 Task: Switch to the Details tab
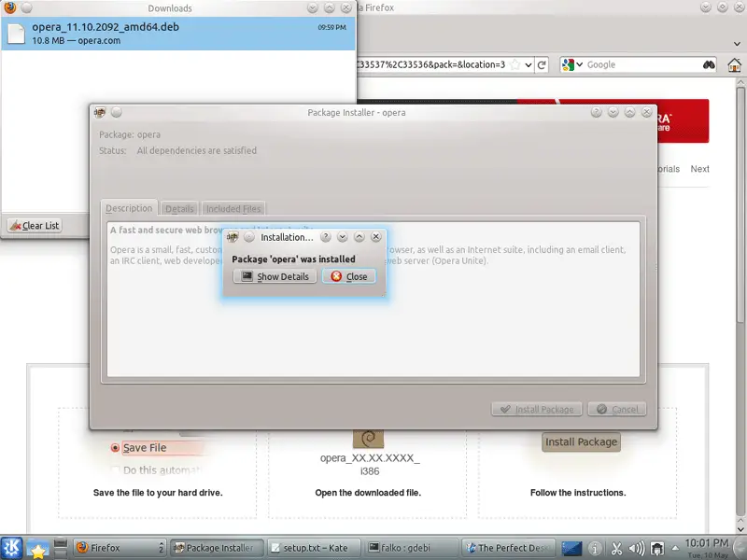pos(179,208)
